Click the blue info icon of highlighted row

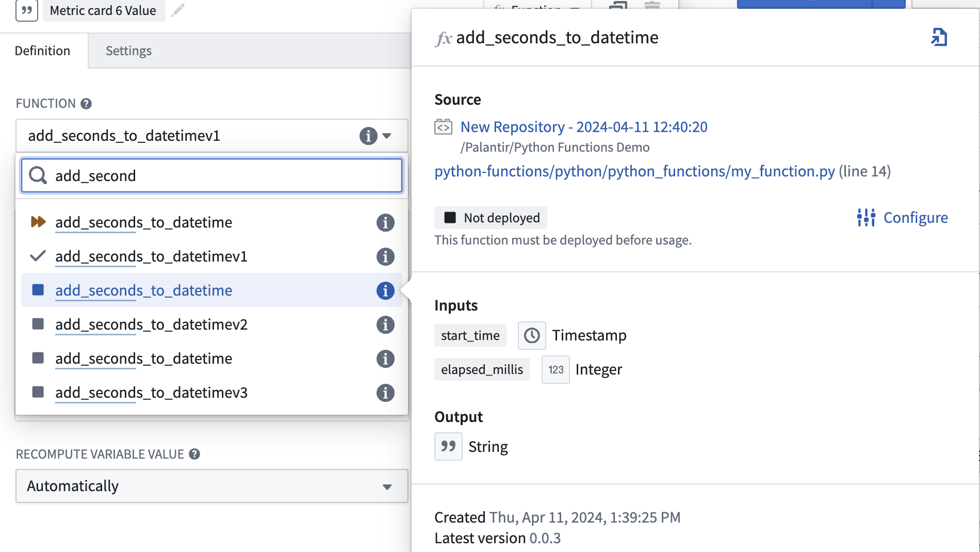click(385, 291)
